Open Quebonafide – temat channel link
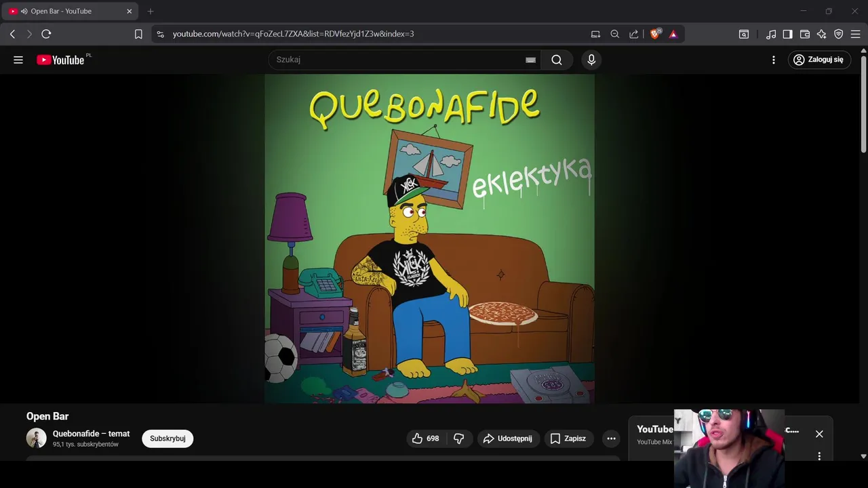Viewport: 868px width, 488px height. (91, 434)
